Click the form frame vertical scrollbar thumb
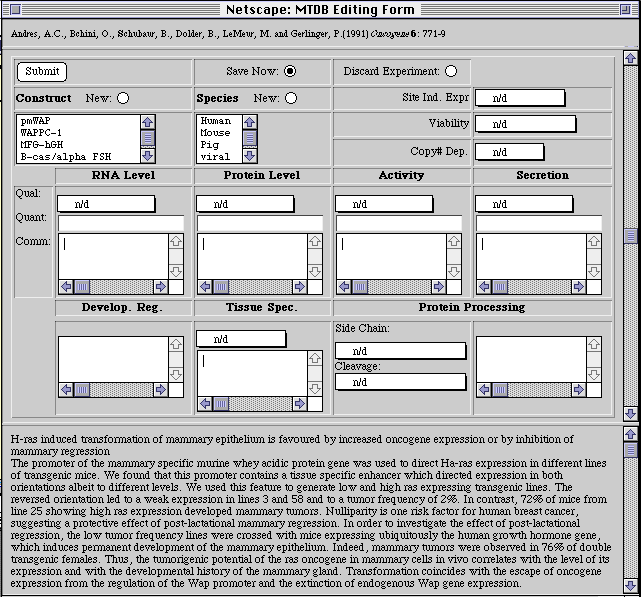Viewport: 641px width, 597px height. pos(630,236)
